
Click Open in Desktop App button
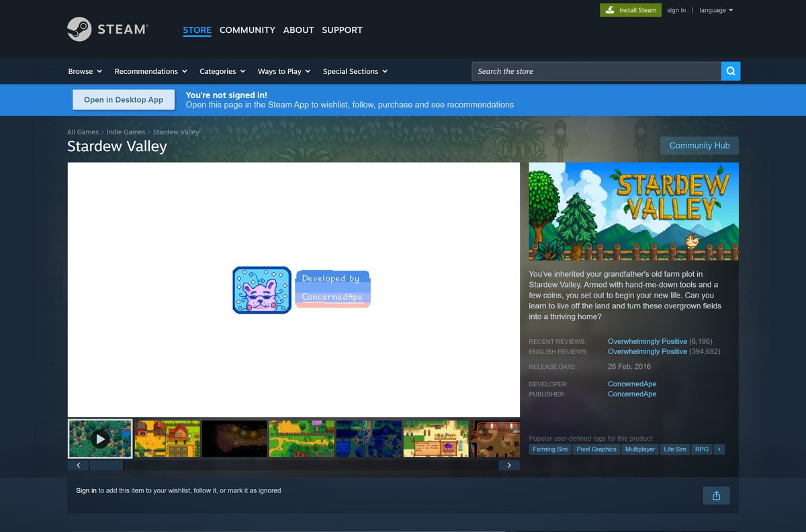pos(124,99)
